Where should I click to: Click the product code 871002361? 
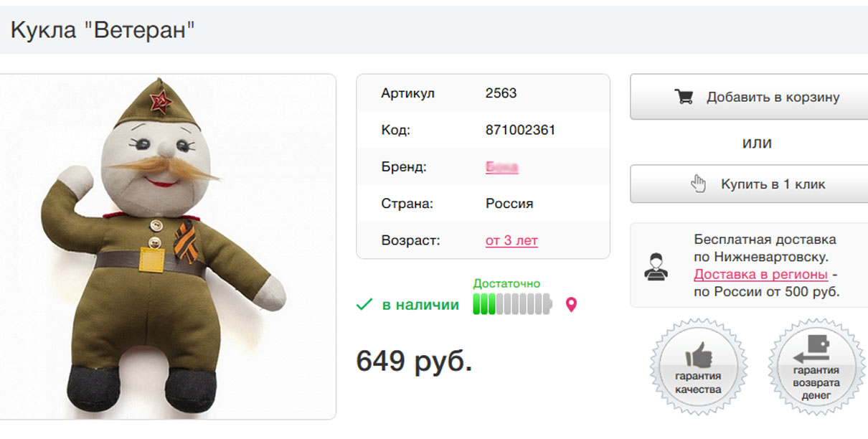(521, 130)
